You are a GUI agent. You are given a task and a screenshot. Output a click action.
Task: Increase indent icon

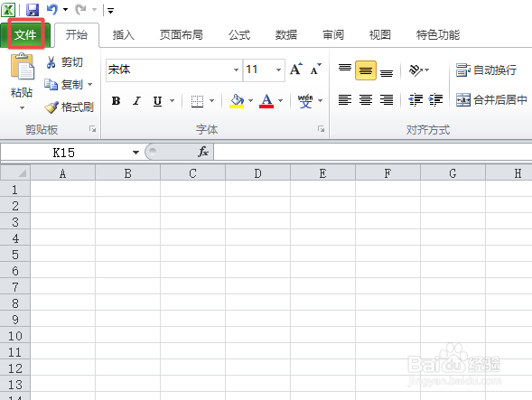click(x=435, y=99)
